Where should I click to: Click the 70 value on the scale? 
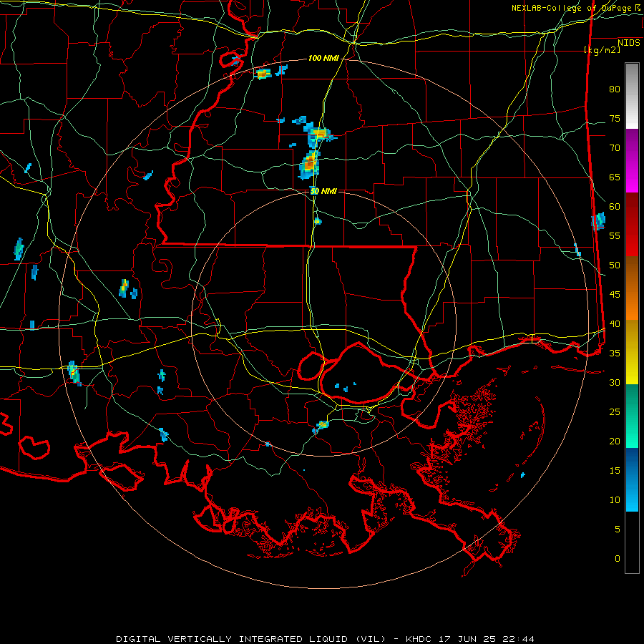[x=615, y=148]
